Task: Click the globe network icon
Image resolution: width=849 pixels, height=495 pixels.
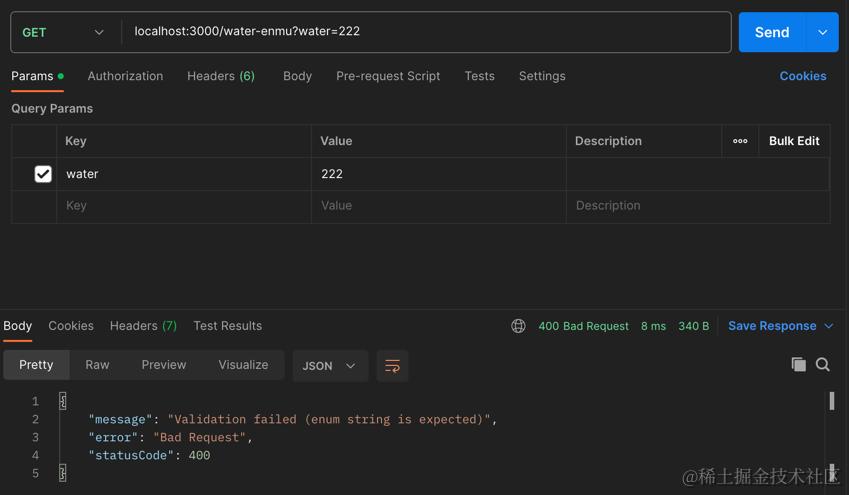Action: 518,326
